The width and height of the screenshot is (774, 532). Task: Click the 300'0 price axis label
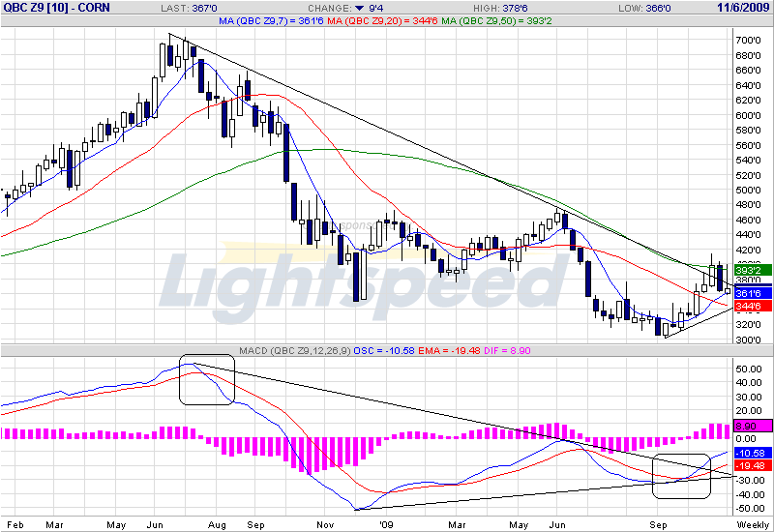pyautogui.click(x=748, y=340)
